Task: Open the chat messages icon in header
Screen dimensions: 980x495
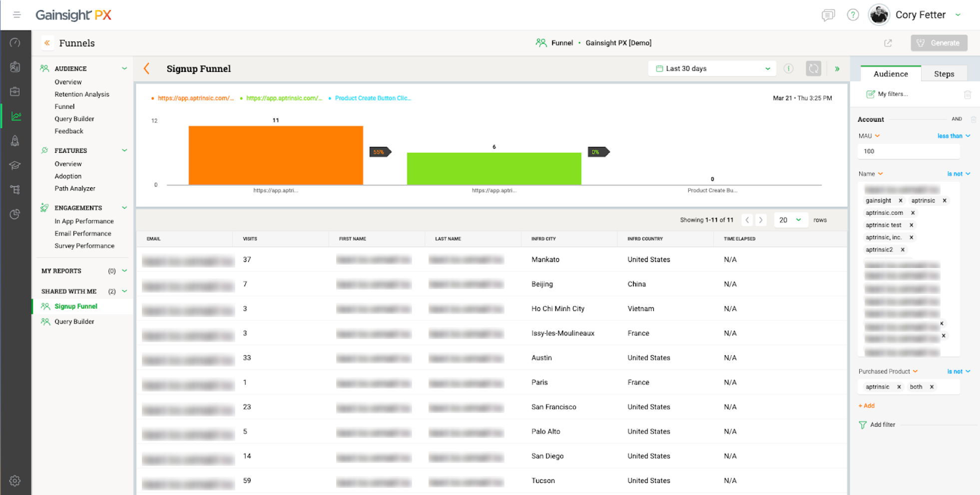Action: [828, 15]
